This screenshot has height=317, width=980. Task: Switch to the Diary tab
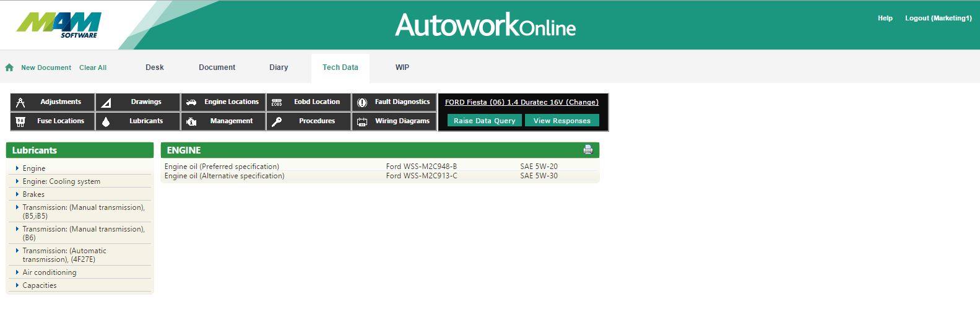(279, 67)
